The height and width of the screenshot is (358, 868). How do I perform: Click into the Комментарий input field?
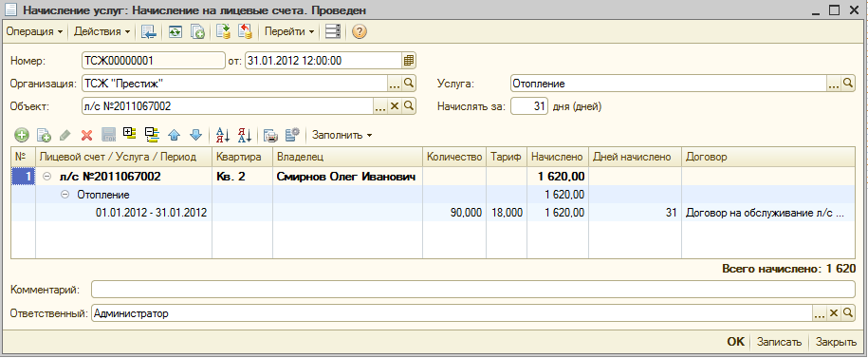pyautogui.click(x=473, y=290)
